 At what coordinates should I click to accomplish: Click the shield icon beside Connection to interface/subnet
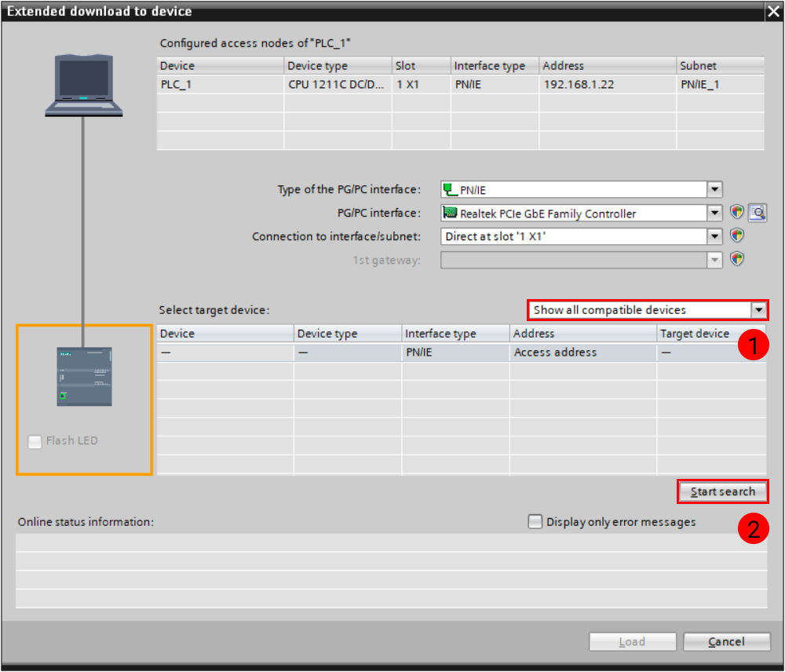pos(736,236)
